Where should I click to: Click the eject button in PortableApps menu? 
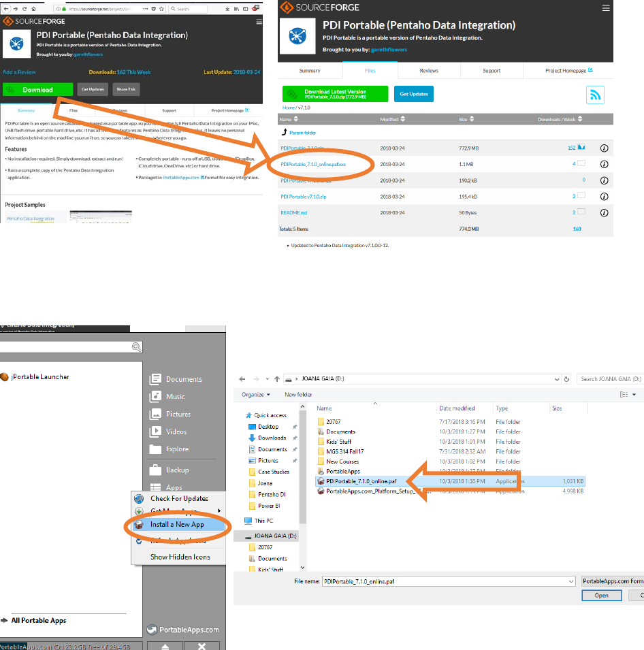click(165, 646)
